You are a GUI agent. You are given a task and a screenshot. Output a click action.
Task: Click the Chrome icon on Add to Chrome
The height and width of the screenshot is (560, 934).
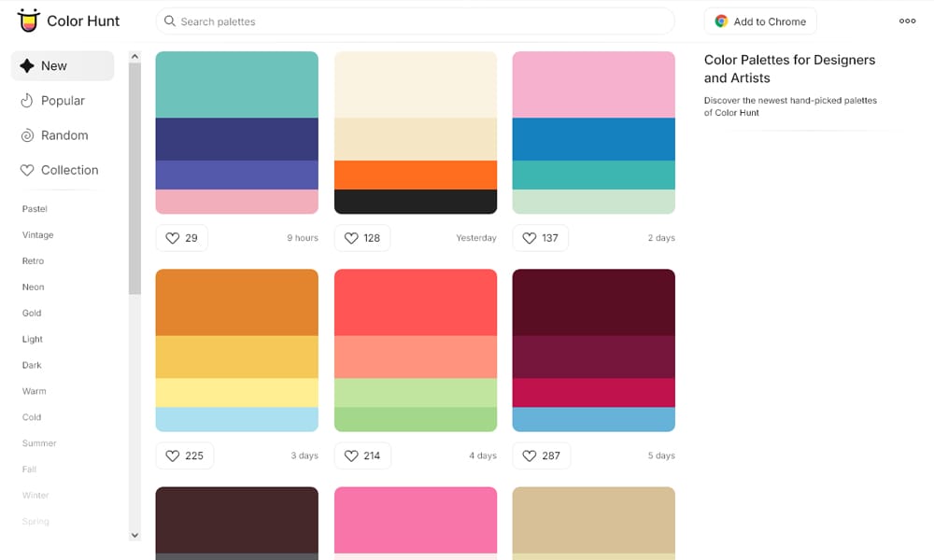720,20
